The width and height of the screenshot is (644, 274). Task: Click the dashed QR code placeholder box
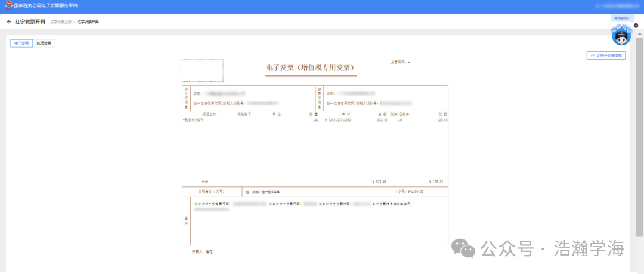click(202, 70)
